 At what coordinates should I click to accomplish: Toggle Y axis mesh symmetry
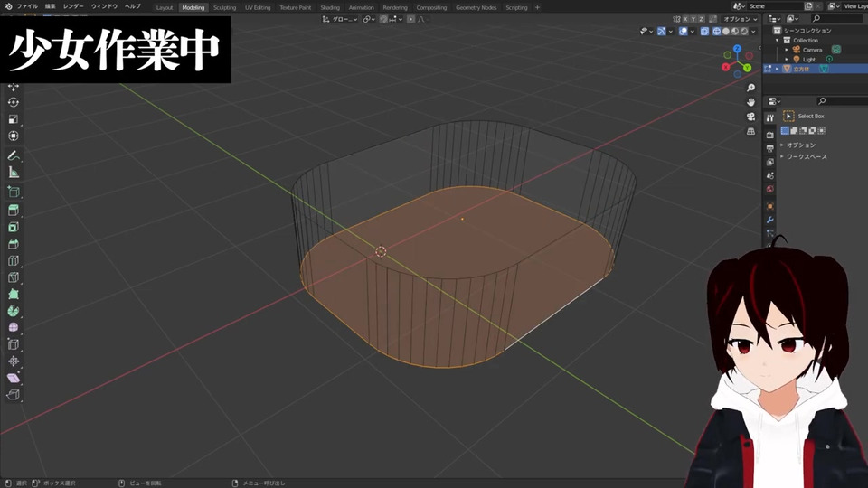click(693, 19)
